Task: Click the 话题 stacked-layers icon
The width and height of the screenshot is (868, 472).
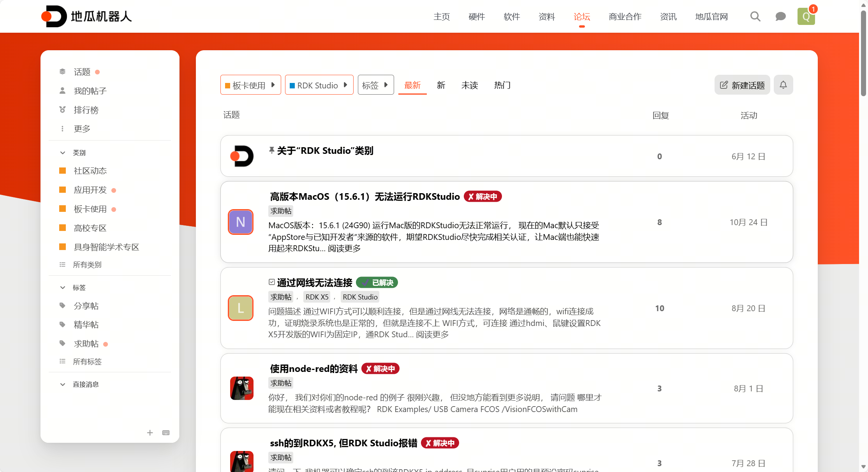Action: point(62,71)
